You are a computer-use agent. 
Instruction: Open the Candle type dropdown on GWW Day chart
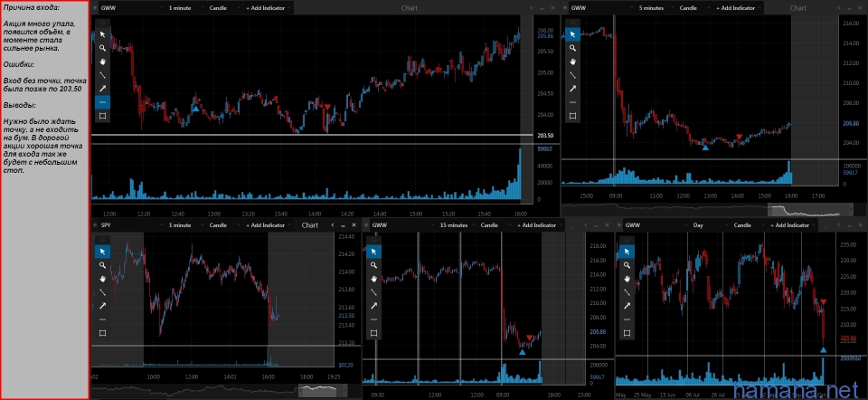pos(747,225)
